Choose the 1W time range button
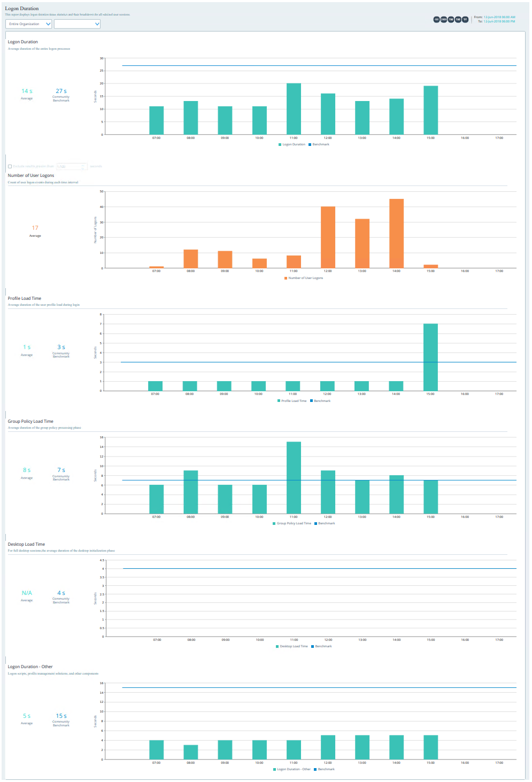The image size is (532, 782). [x=451, y=19]
